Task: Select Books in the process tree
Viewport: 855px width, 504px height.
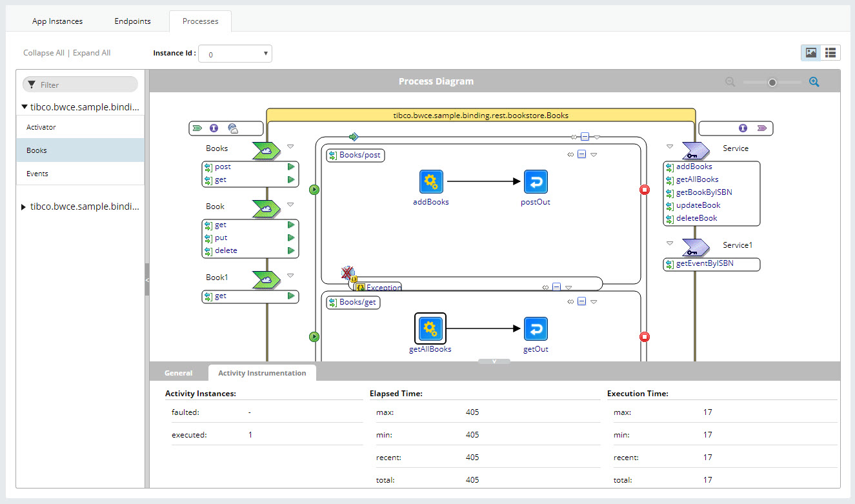Action: [80, 150]
